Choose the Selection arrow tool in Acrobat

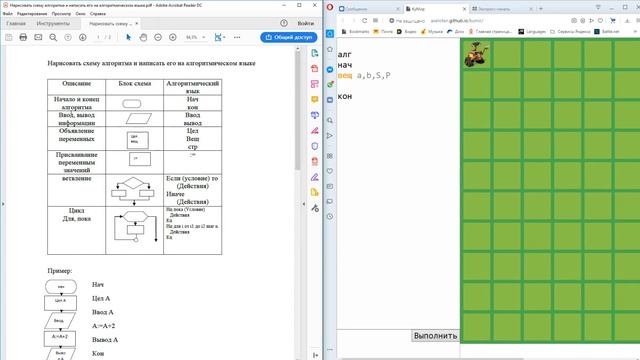pyautogui.click(x=129, y=37)
